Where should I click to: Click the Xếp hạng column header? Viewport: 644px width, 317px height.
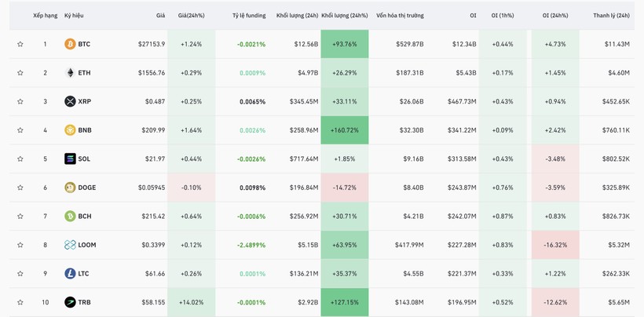[45, 16]
